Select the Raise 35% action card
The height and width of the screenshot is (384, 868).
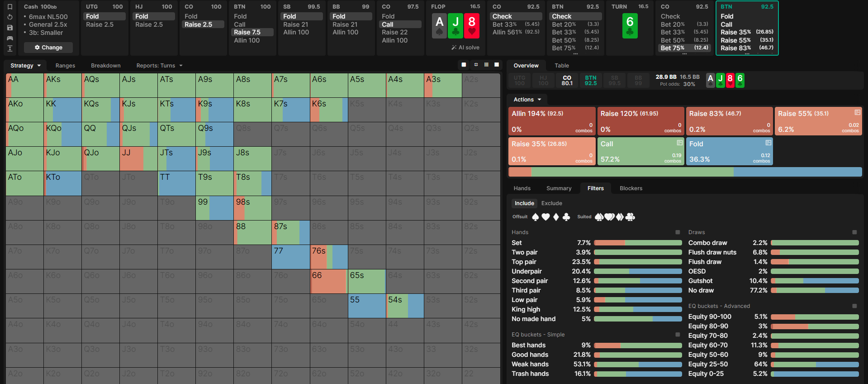pos(552,151)
